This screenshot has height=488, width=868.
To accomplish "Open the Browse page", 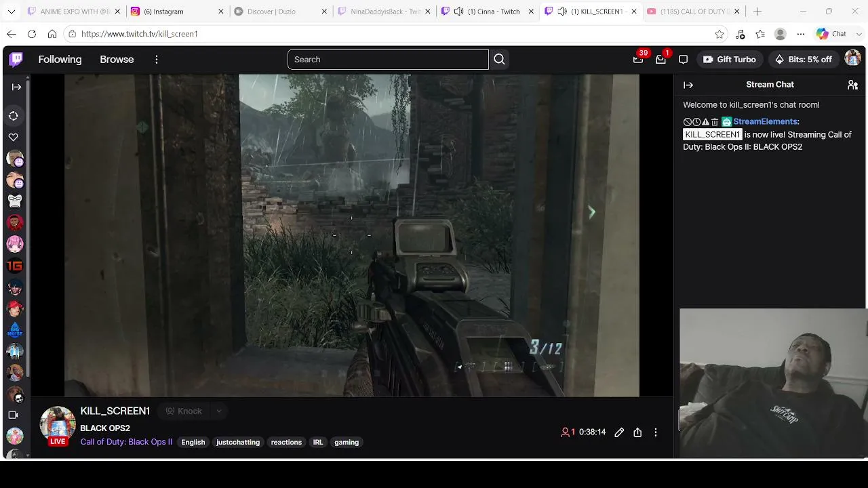I will tap(117, 60).
